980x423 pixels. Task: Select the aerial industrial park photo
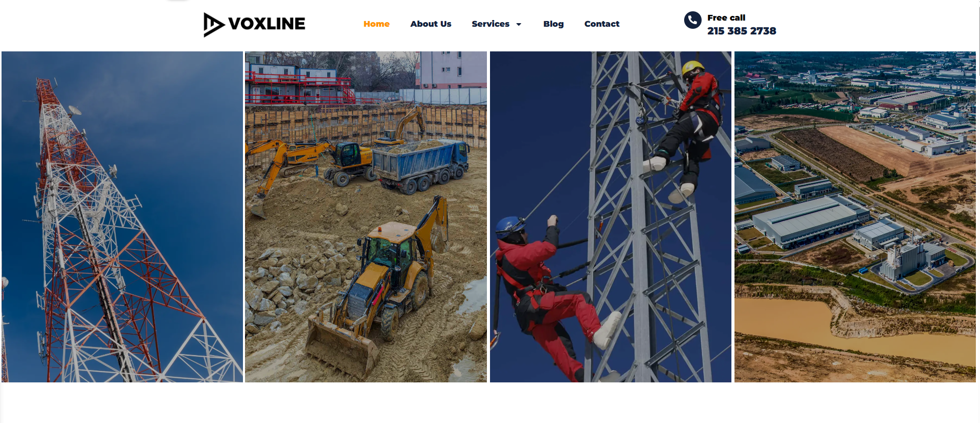tap(855, 216)
